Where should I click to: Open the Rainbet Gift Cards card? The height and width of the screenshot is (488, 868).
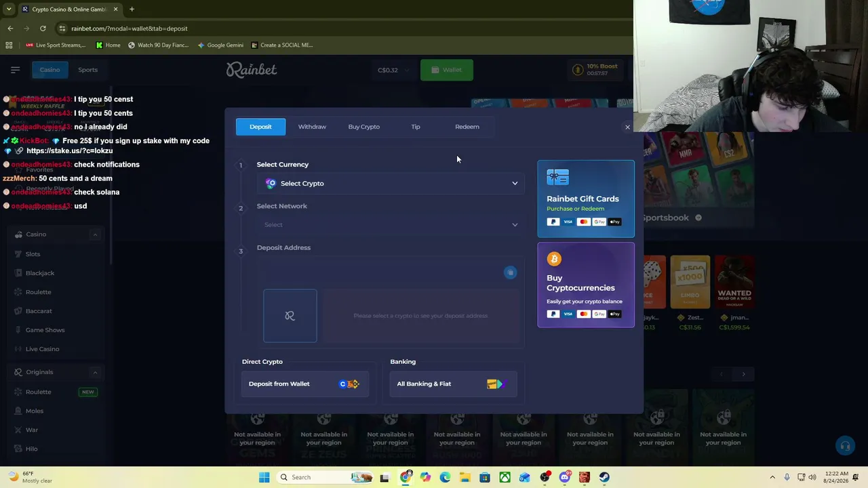tap(586, 199)
